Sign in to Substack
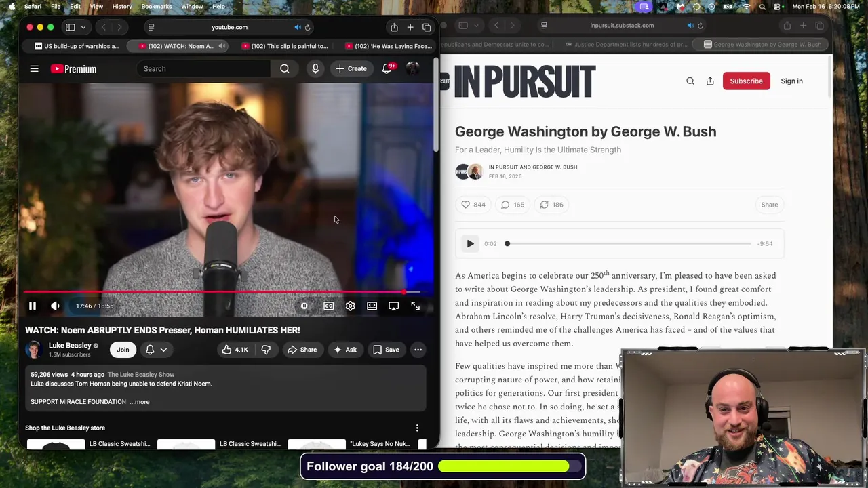868x488 pixels. [791, 81]
